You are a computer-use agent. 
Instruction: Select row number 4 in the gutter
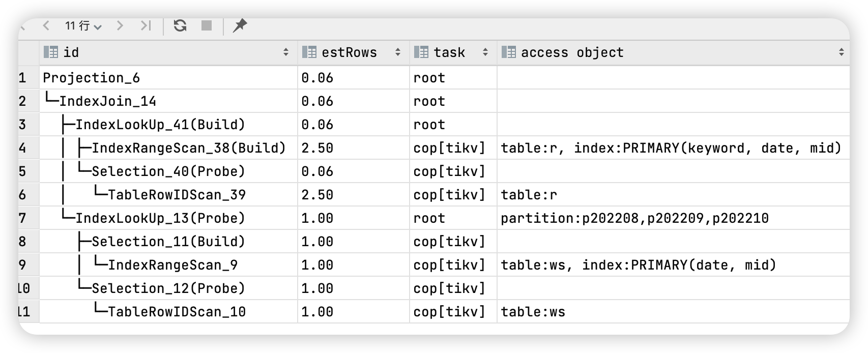pyautogui.click(x=23, y=148)
